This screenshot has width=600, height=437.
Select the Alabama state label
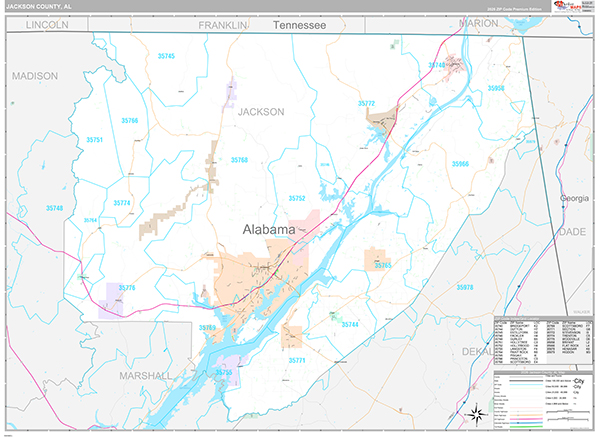269,230
